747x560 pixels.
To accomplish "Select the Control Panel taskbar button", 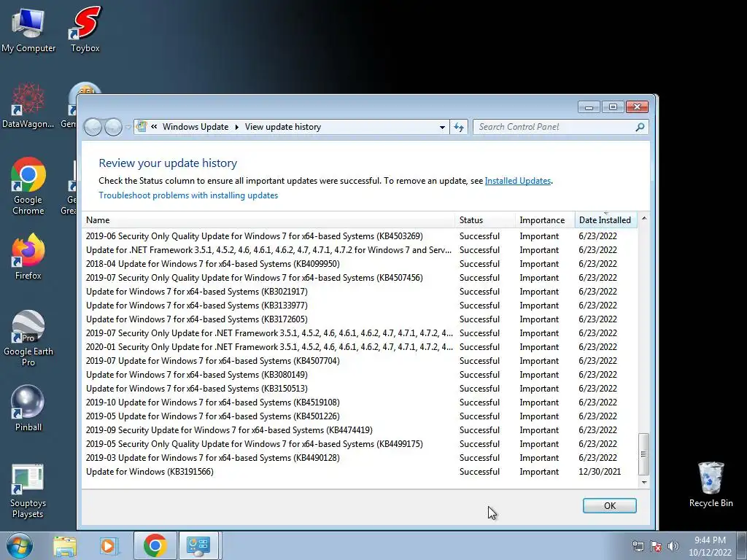I will tap(198, 545).
